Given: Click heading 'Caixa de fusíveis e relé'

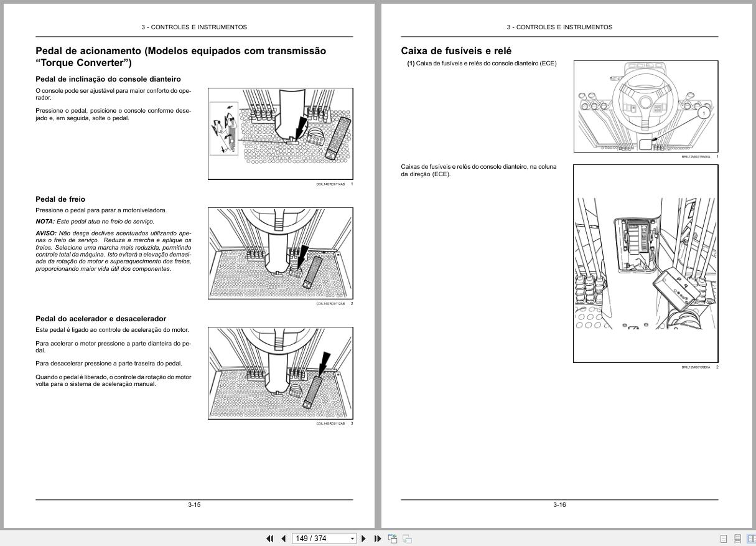Looking at the screenshot, I should pos(456,51).
